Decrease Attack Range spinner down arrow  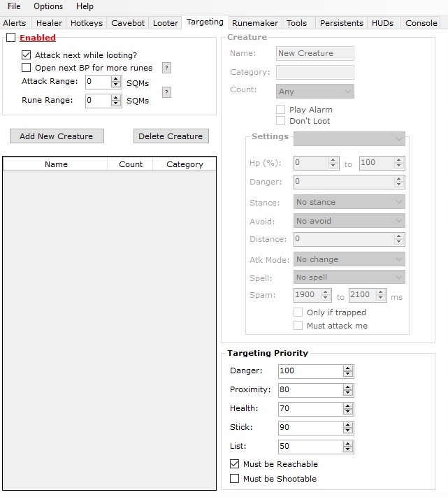(x=116, y=85)
